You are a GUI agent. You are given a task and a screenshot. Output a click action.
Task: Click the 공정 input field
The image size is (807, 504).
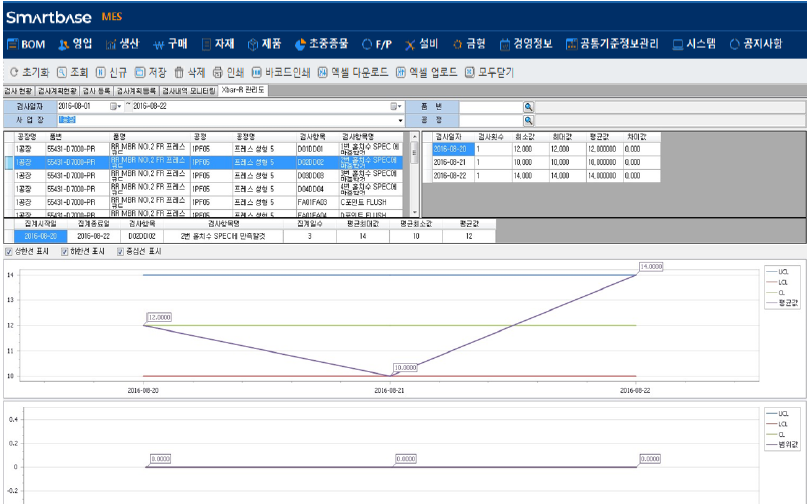click(x=490, y=120)
